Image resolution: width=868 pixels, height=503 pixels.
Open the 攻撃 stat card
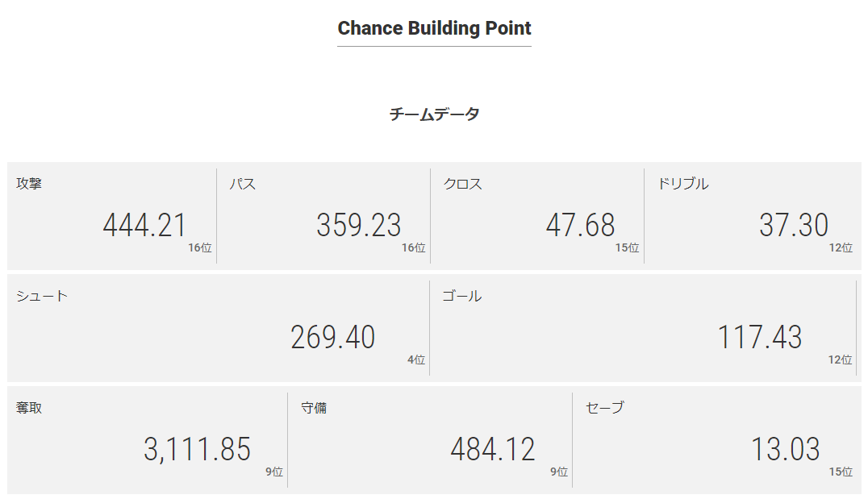pyautogui.click(x=112, y=216)
